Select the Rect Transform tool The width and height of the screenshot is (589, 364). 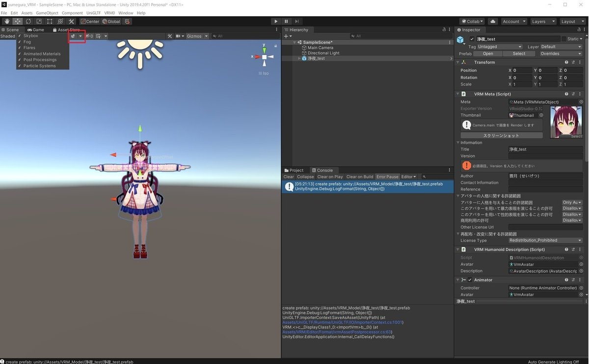pos(50,21)
